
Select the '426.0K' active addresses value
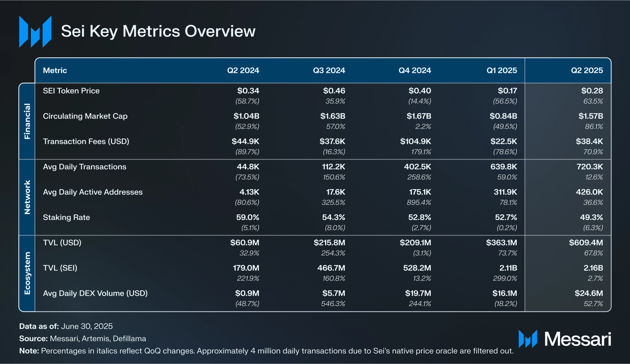tap(589, 192)
